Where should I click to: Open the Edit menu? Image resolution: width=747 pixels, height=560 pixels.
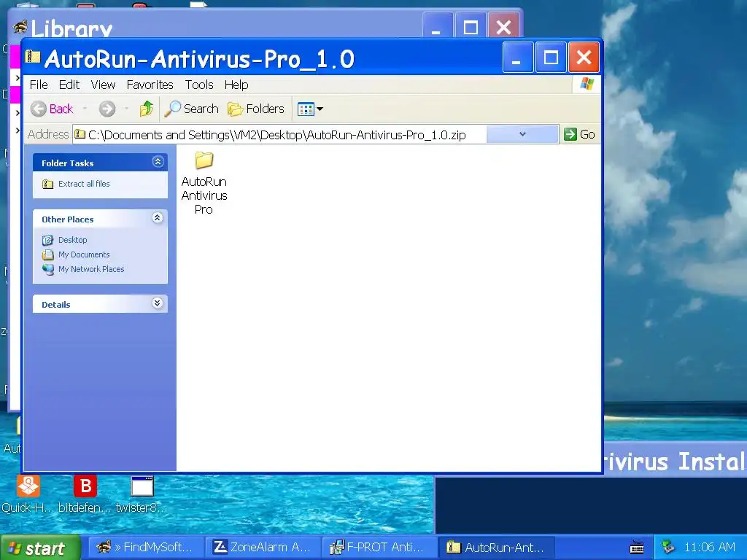click(69, 85)
